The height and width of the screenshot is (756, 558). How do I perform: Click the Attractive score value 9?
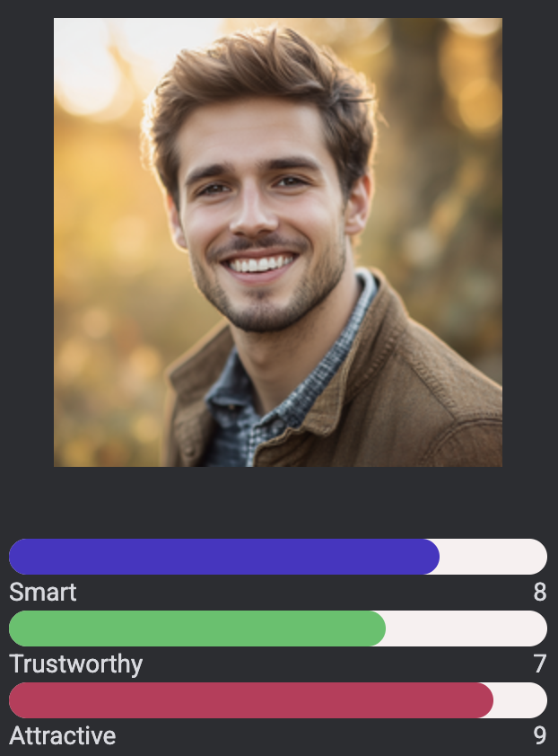point(540,735)
